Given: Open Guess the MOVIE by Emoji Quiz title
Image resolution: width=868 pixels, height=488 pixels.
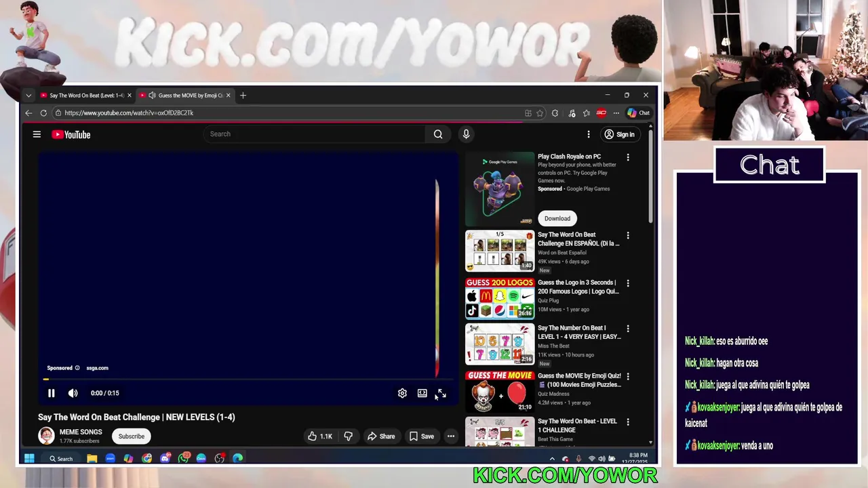Looking at the screenshot, I should tap(579, 380).
